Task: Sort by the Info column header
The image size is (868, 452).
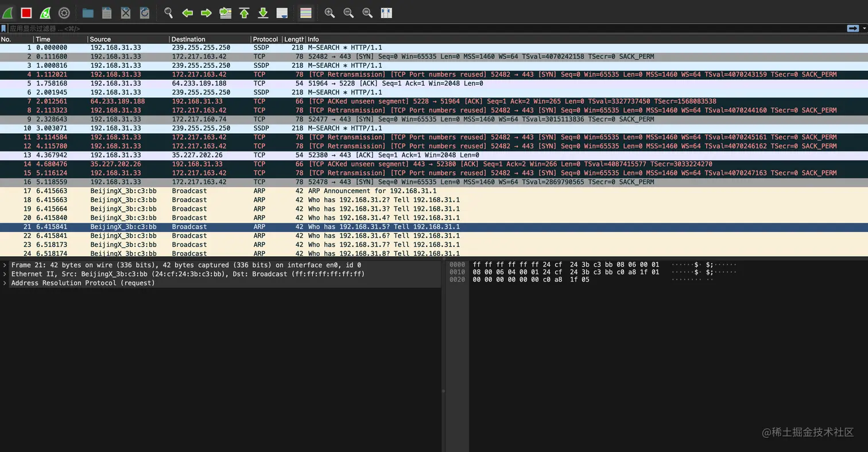Action: [x=587, y=39]
